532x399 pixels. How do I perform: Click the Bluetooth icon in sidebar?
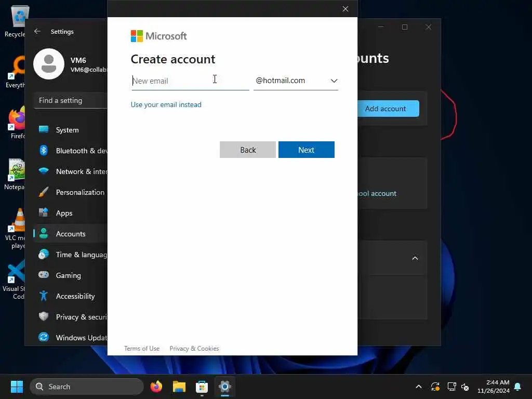44,150
